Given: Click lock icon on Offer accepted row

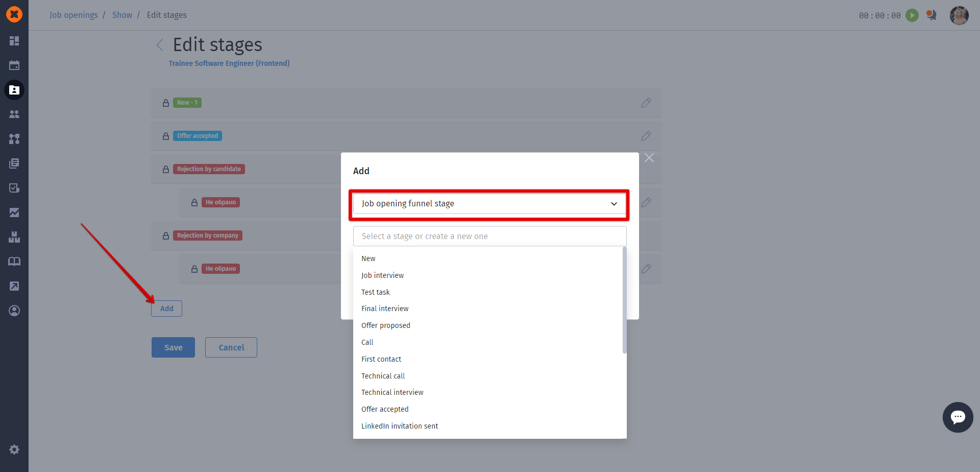Looking at the screenshot, I should (166, 136).
